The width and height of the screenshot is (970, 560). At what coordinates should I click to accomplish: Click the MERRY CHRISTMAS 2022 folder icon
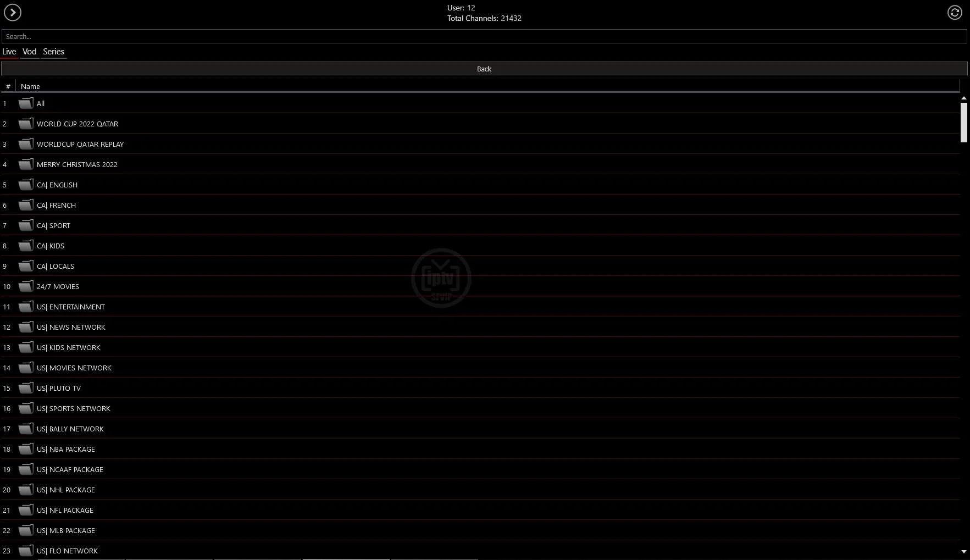26,164
